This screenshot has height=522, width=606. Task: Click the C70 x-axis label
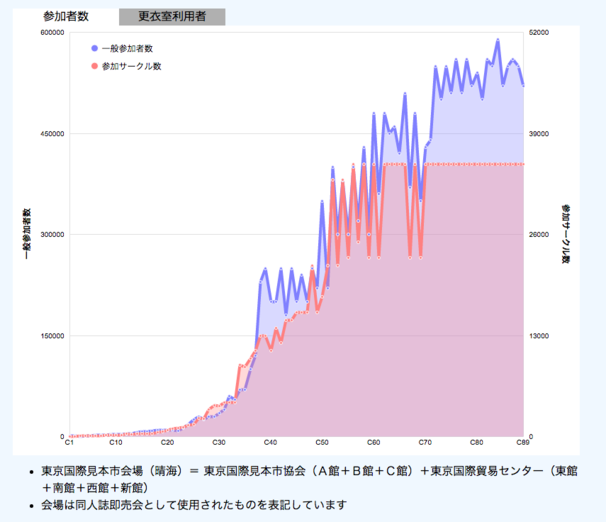coord(425,442)
